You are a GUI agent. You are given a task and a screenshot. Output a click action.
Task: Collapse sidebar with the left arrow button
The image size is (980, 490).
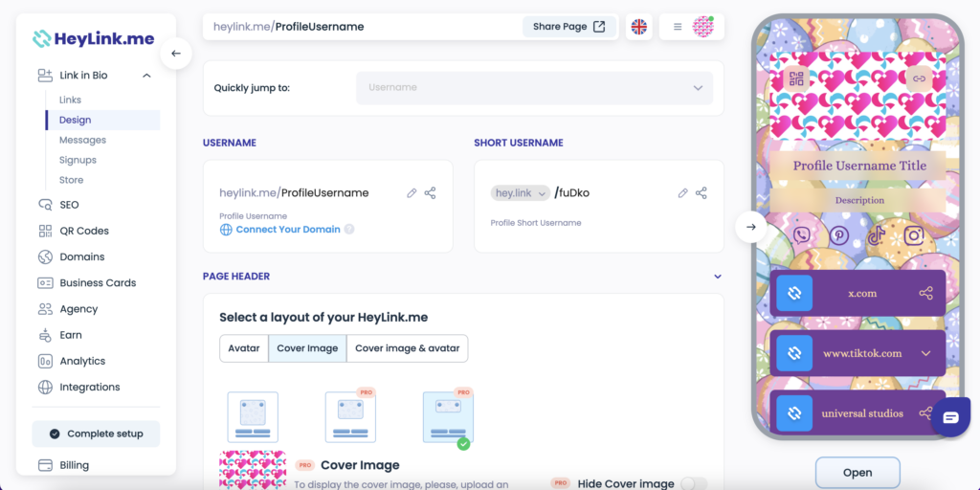[176, 54]
